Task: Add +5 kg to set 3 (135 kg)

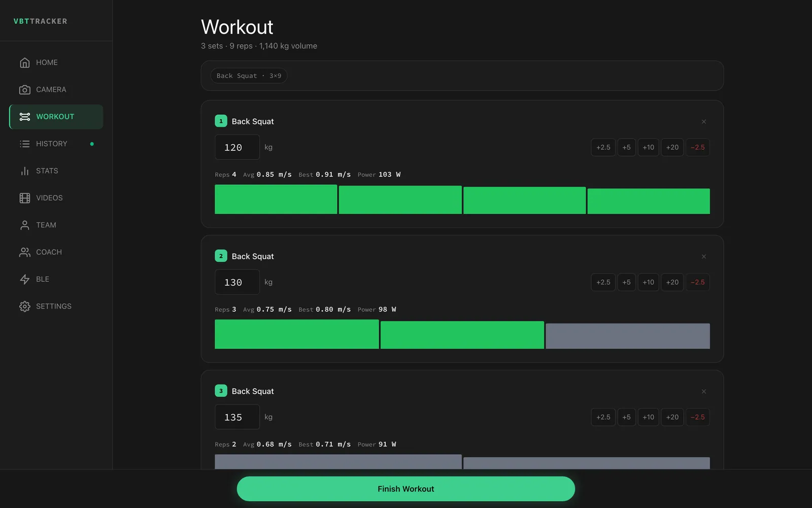Action: point(626,417)
